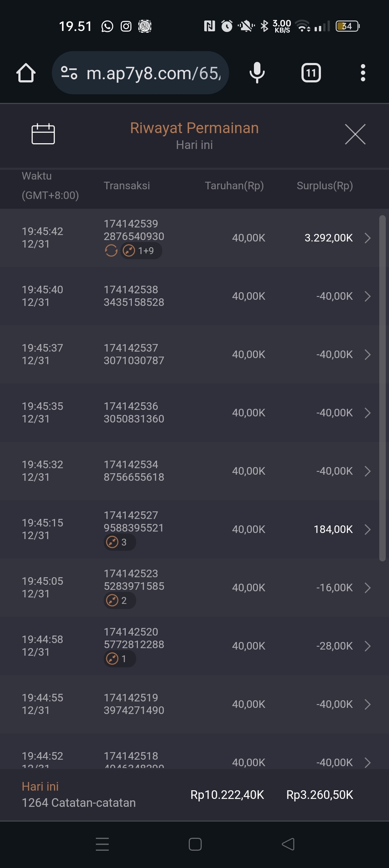Screen dimensions: 389x868
Task: Open browser three-dot overflow menu
Action: pyautogui.click(x=363, y=73)
